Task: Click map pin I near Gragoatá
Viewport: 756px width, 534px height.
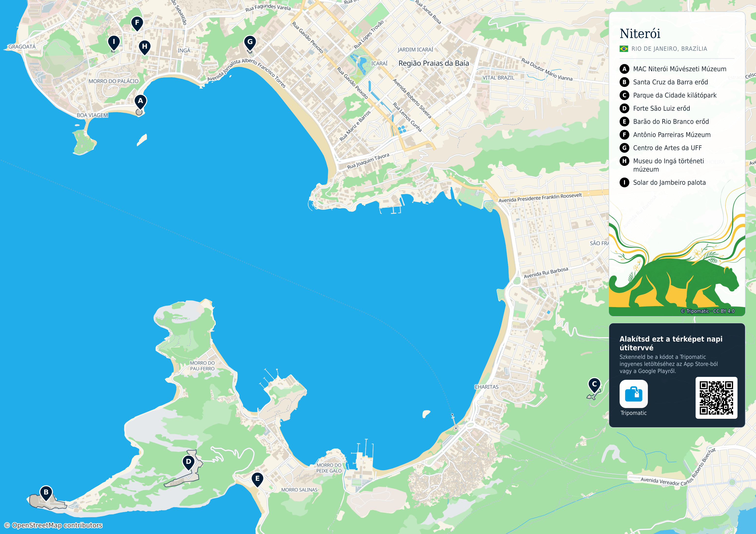Action: click(114, 42)
